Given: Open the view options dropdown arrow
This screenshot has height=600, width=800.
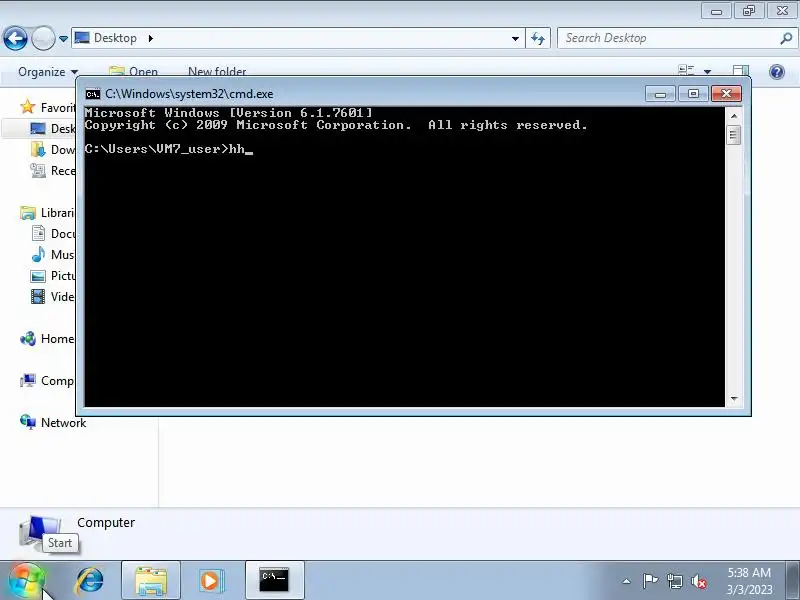Looking at the screenshot, I should point(707,72).
